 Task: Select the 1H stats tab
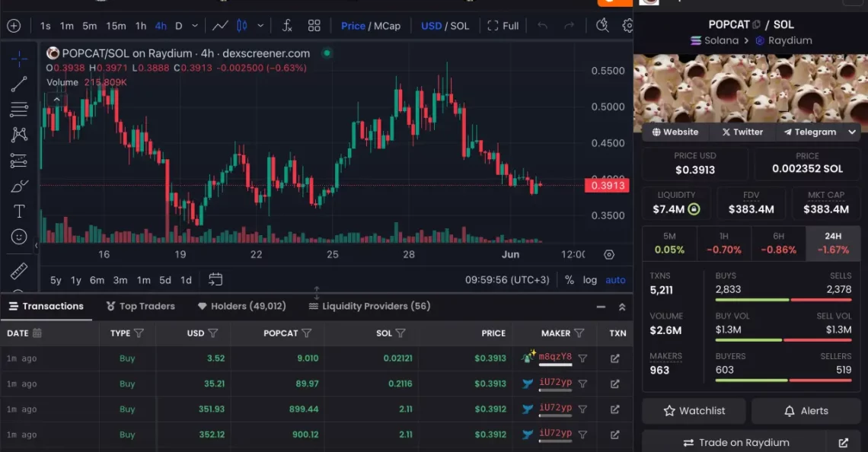(x=723, y=243)
